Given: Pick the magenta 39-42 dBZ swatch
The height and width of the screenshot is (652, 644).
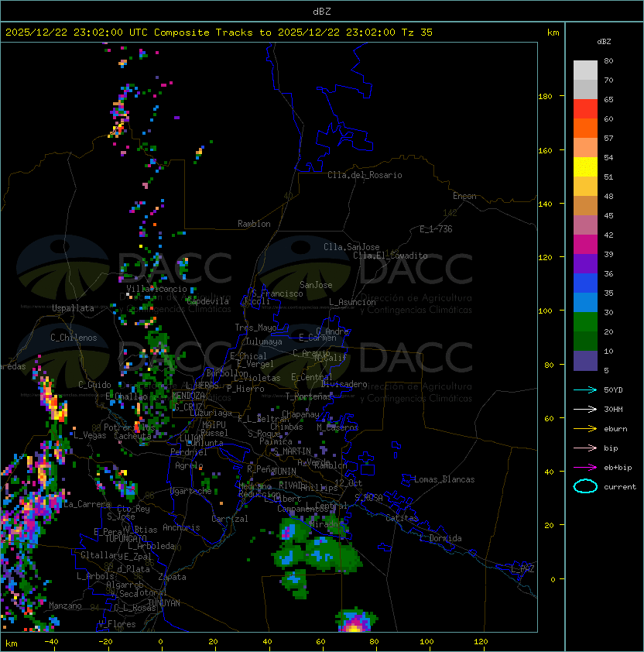Looking at the screenshot, I should 585,245.
